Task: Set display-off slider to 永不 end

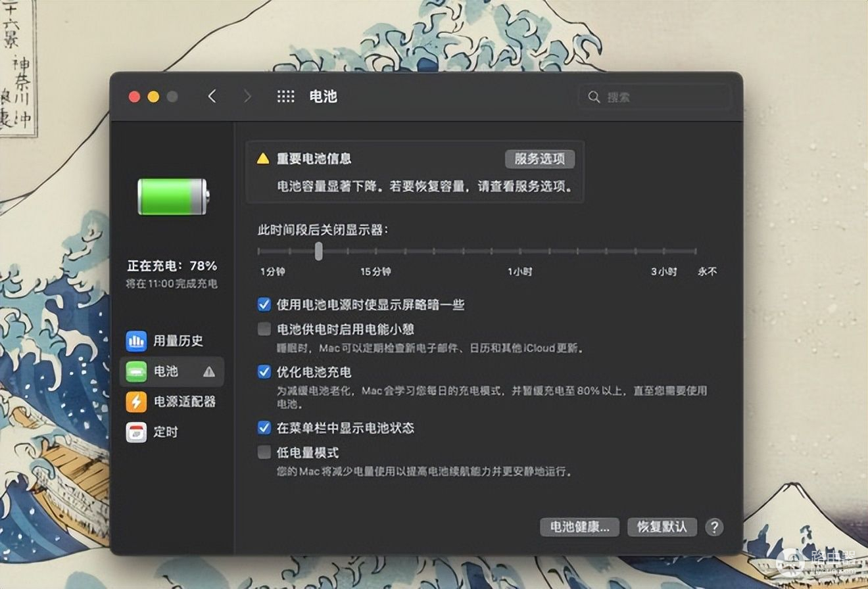Action: coord(695,250)
